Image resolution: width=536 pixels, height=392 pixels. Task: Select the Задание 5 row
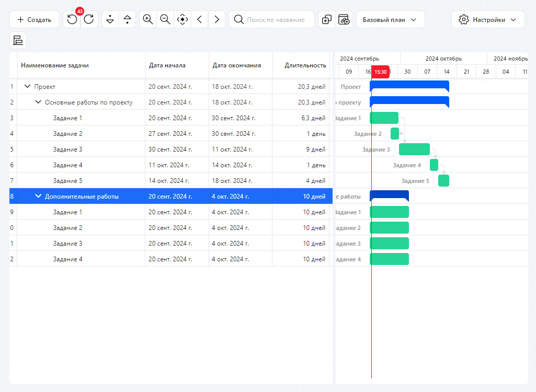171,181
